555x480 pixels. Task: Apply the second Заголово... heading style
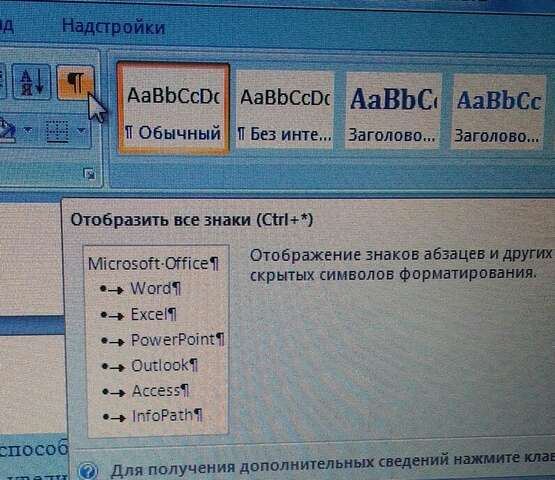(x=498, y=112)
